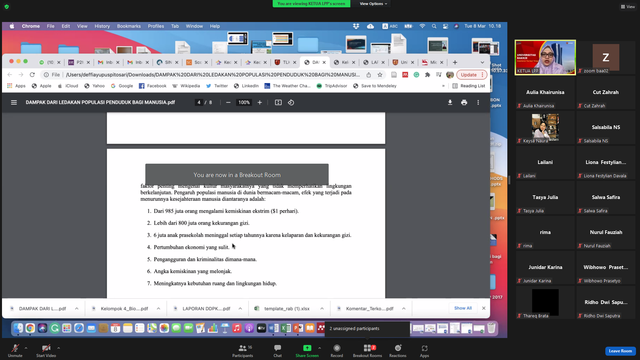The width and height of the screenshot is (640, 360).
Task: Open Reading List in bookmarks bar
Action: click(x=469, y=86)
